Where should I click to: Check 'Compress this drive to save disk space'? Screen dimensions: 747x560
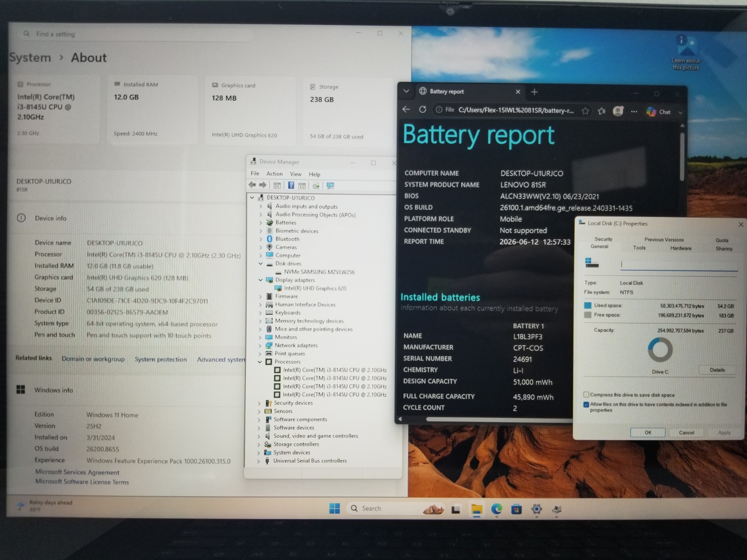pyautogui.click(x=586, y=395)
